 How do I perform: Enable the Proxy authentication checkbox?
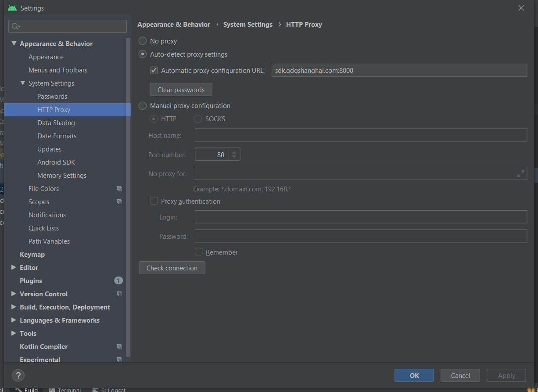pos(154,201)
